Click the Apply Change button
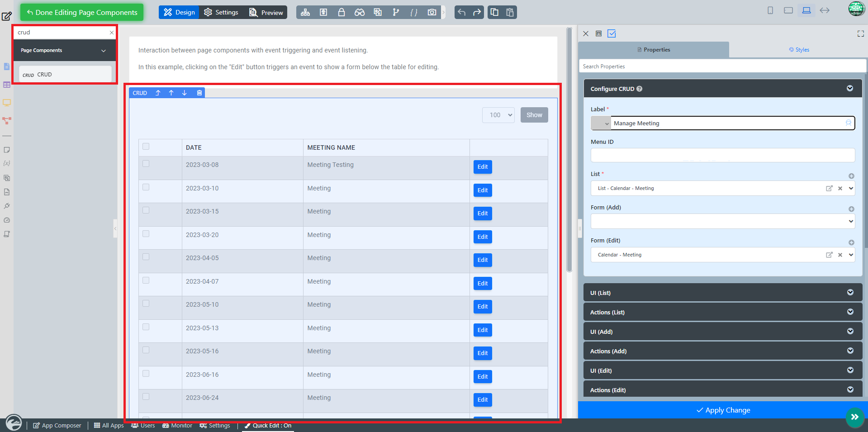868x432 pixels. click(723, 410)
